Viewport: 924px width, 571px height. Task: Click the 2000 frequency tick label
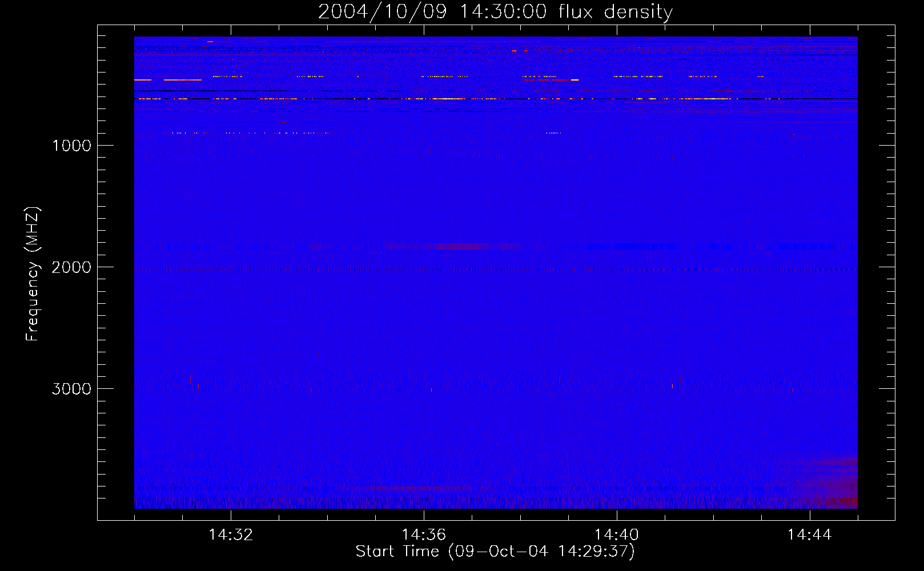(x=71, y=267)
